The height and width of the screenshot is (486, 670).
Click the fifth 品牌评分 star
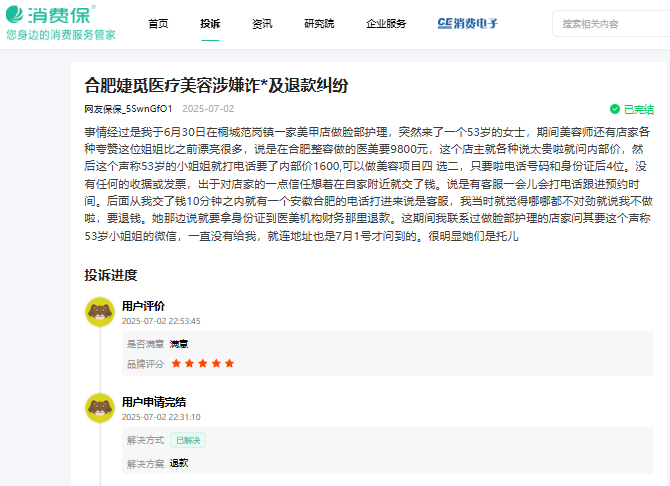click(x=229, y=363)
